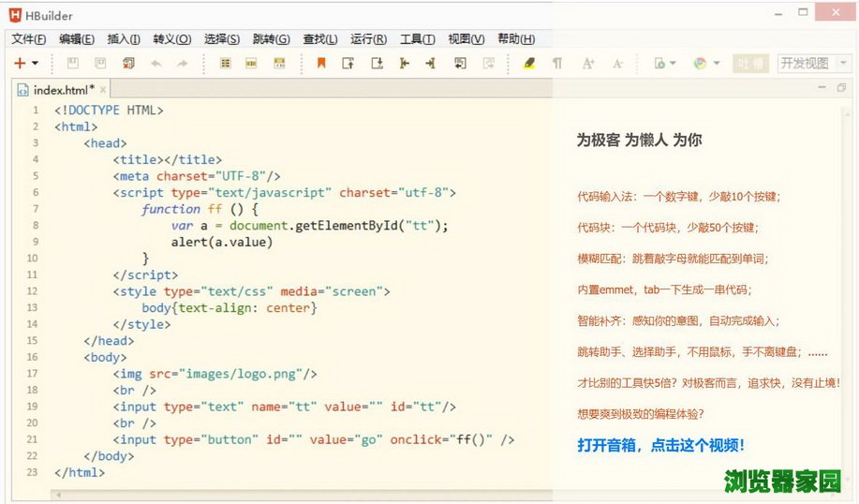Maximize the editor pane using its corner icon
The height and width of the screenshot is (504, 859).
[842, 88]
